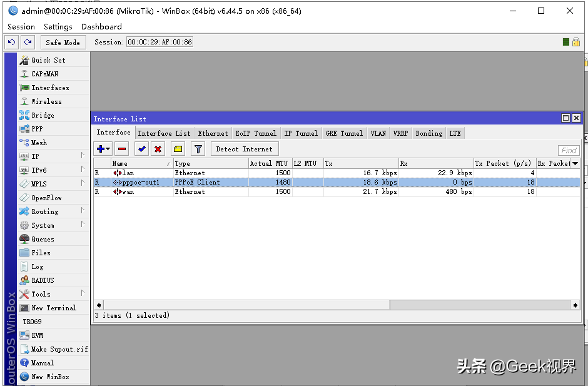Screen dimensions: 588x386
Task: Close the Interface List window
Action: (x=576, y=118)
